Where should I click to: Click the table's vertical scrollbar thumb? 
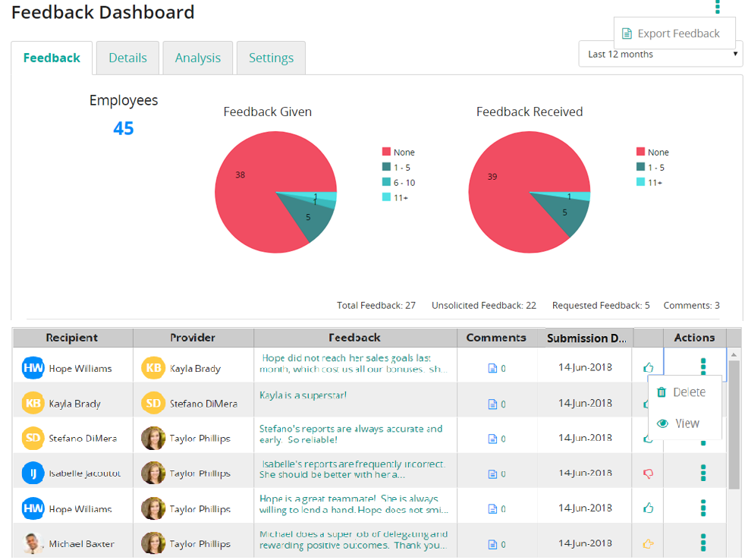coord(734,424)
